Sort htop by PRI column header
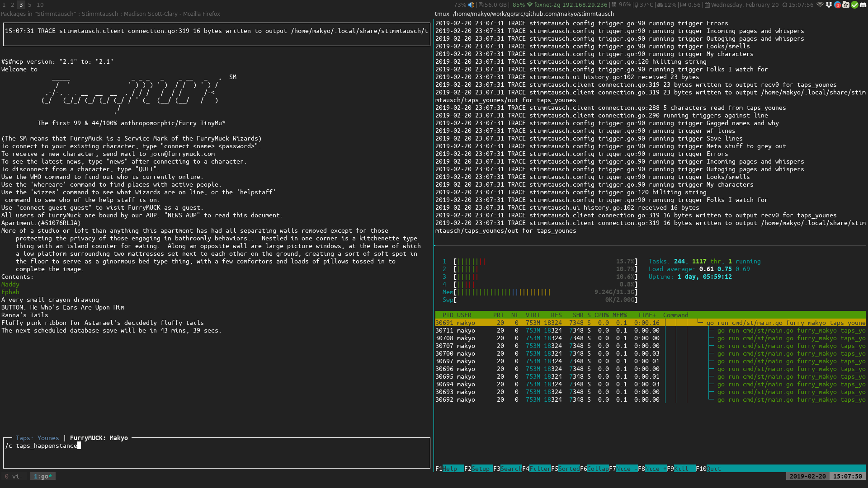 click(498, 315)
